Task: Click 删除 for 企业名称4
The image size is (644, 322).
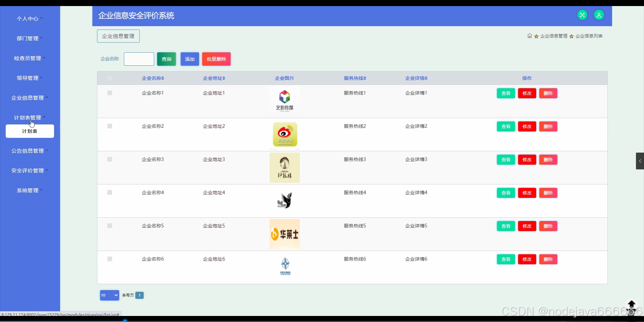Action: pyautogui.click(x=548, y=193)
